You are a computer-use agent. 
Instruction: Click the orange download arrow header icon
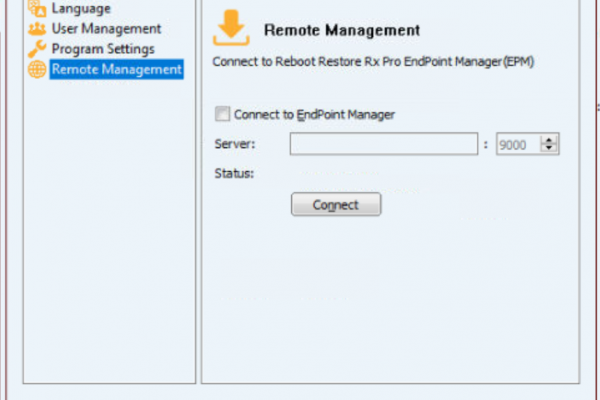231,28
